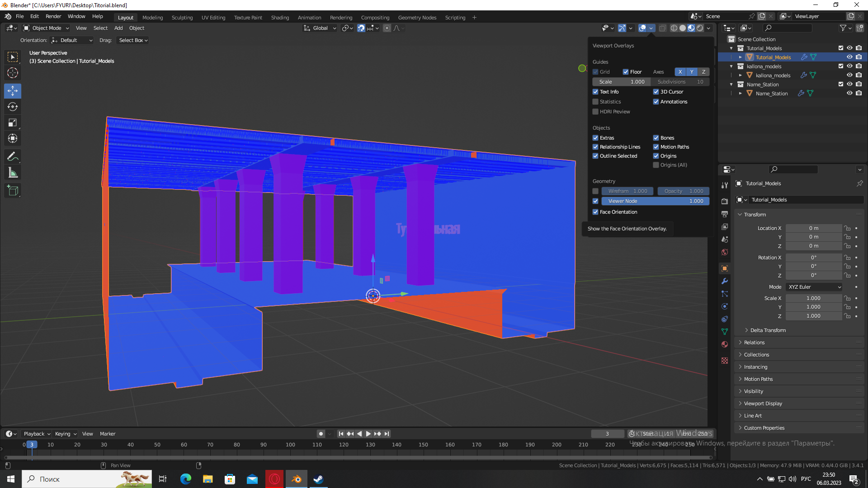Screen dimensions: 868x488
Task: Launch Steam from the Windows taskbar
Action: point(318,479)
